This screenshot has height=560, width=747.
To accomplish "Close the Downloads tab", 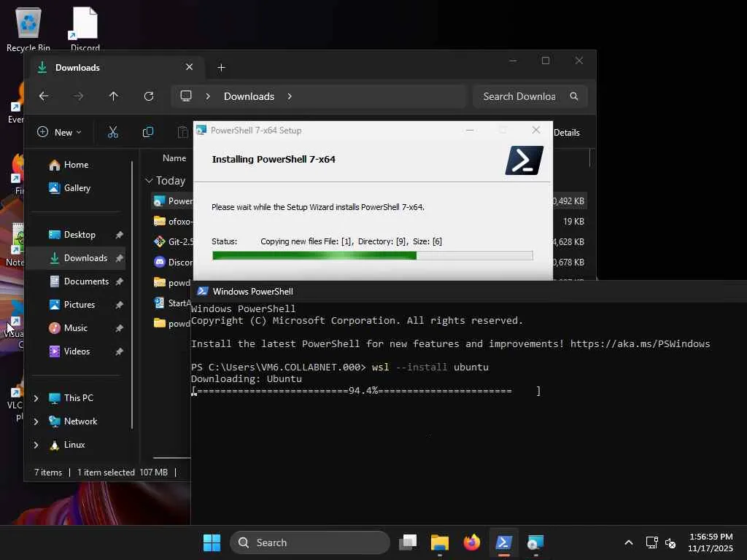I will tap(189, 67).
